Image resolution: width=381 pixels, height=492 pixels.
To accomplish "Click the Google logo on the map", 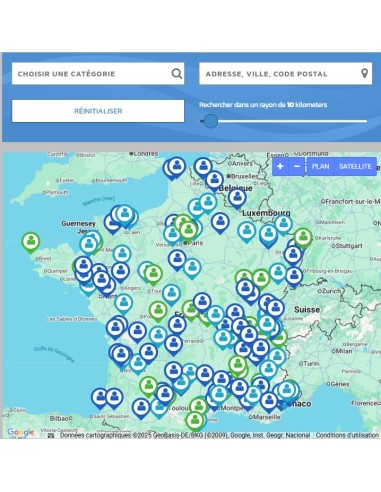I will pyautogui.click(x=21, y=432).
